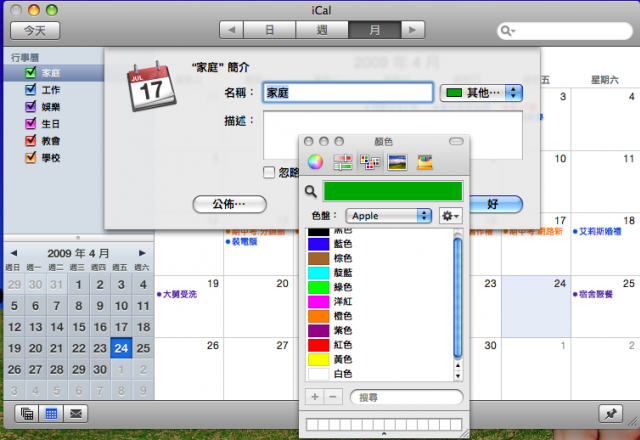
Task: Open the image palettes picker
Action: [397, 162]
